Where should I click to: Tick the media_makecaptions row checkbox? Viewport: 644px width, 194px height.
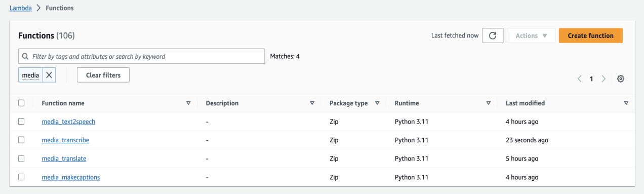coord(21,177)
